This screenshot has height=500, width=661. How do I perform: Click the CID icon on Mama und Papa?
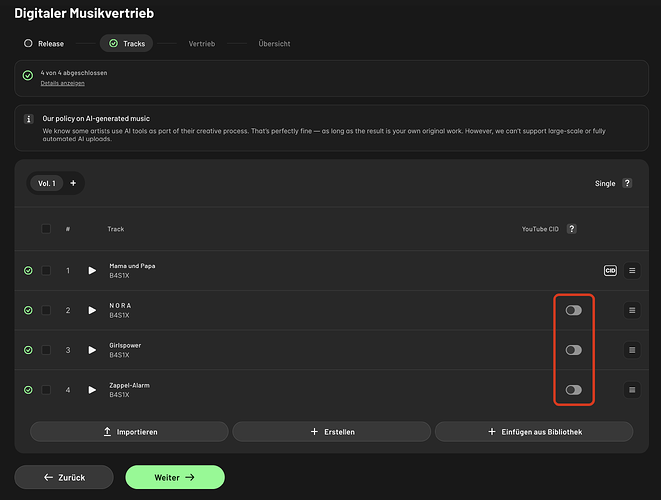[610, 271]
